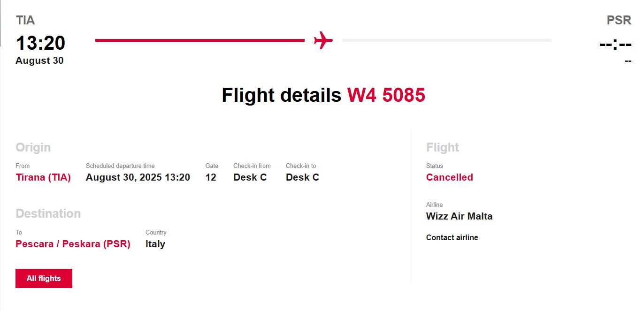Click the Cancelled flight status
This screenshot has height=311, width=644.
tap(449, 177)
